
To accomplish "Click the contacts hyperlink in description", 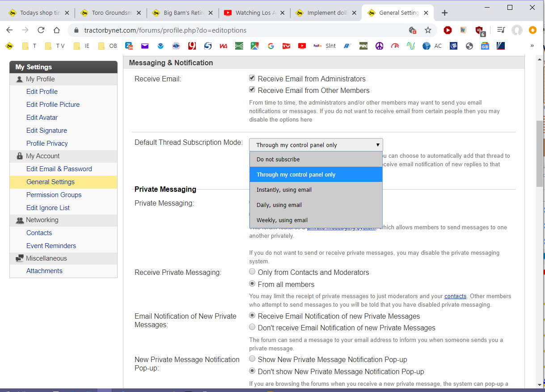I will [x=455, y=296].
